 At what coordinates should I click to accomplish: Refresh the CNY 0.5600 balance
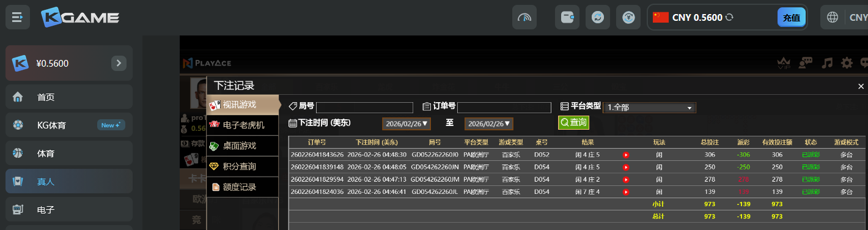(729, 18)
